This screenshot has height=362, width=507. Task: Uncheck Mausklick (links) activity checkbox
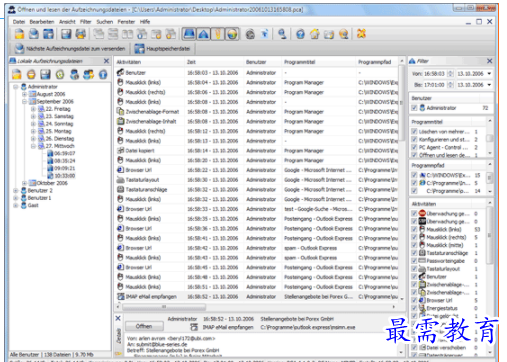(x=414, y=229)
